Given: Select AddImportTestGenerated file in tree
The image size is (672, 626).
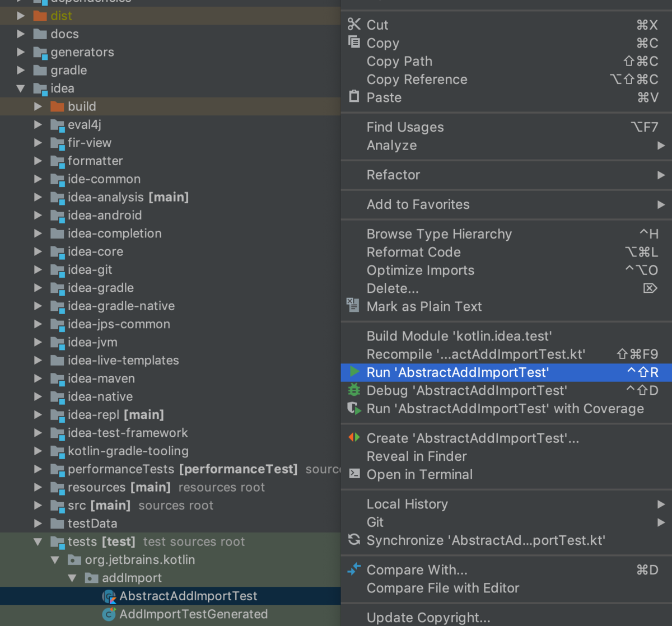Looking at the screenshot, I should pos(193,614).
